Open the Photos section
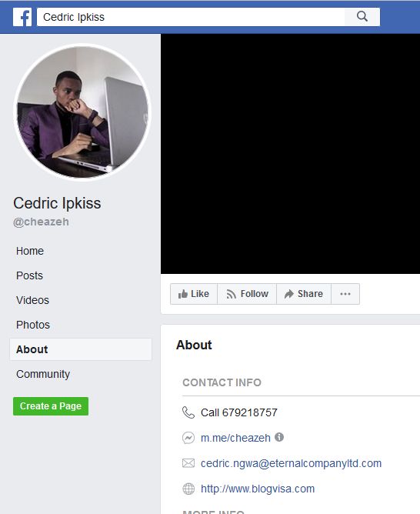The width and height of the screenshot is (420, 514). click(33, 325)
